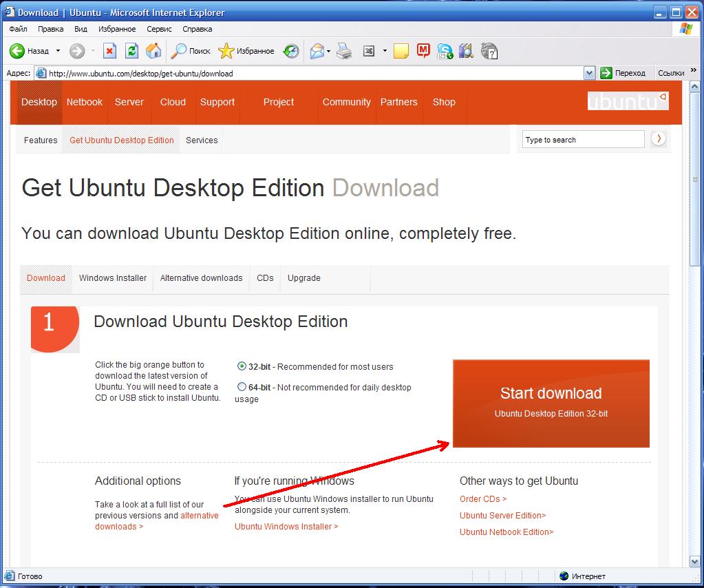Image resolution: width=704 pixels, height=588 pixels.
Task: Click the page icon in address bar
Action: pyautogui.click(x=41, y=73)
